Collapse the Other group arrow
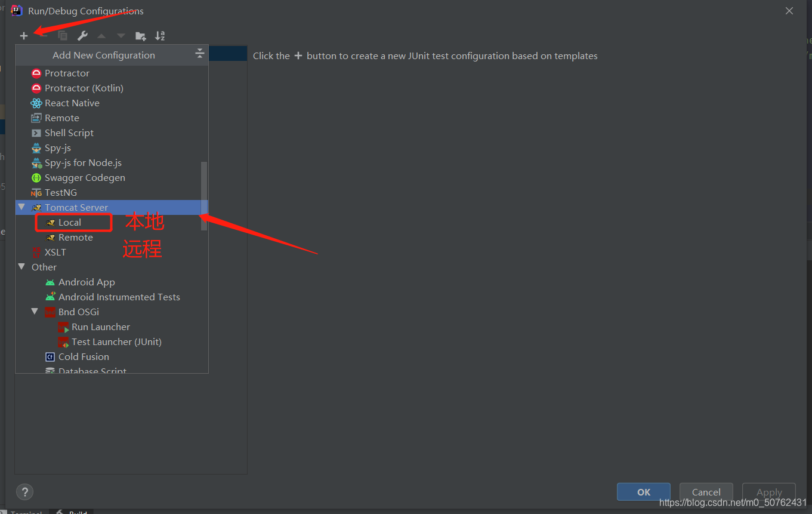The height and width of the screenshot is (514, 812). (21, 267)
